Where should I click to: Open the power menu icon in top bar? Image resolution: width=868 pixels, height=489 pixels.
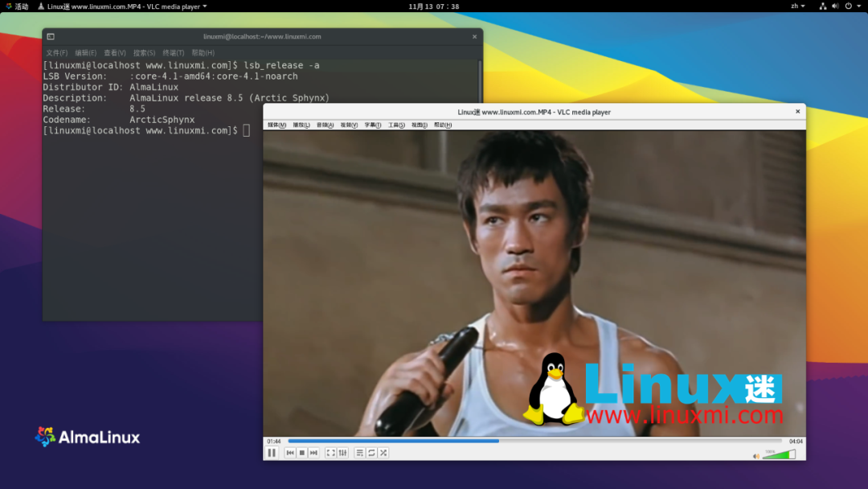[848, 6]
